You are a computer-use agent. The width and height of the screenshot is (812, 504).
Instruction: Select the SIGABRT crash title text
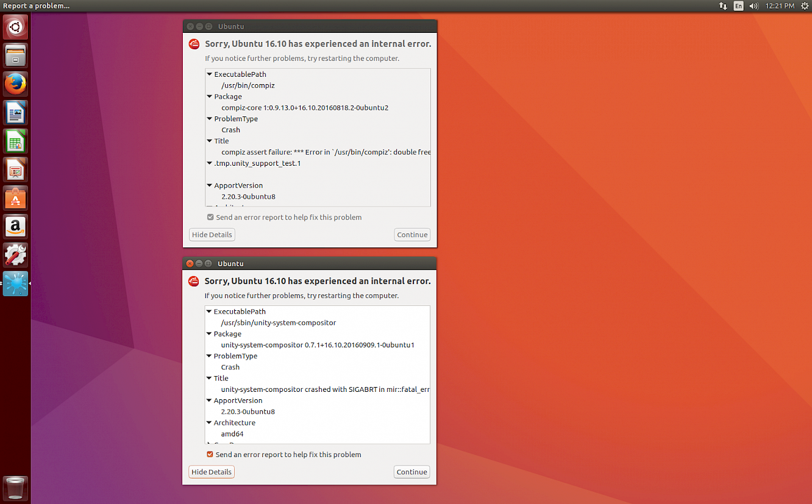click(x=325, y=389)
